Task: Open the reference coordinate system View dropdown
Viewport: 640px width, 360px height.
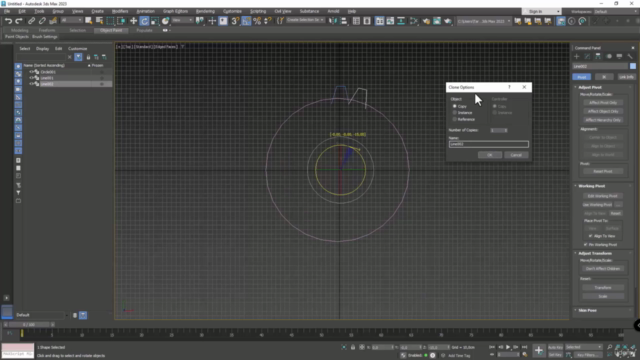Action: point(182,20)
